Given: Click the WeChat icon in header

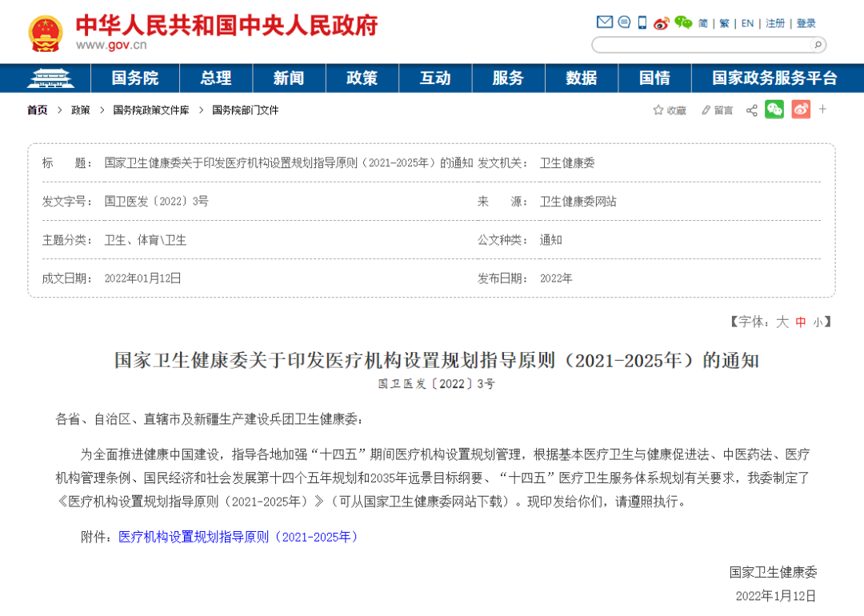Looking at the screenshot, I should [683, 22].
